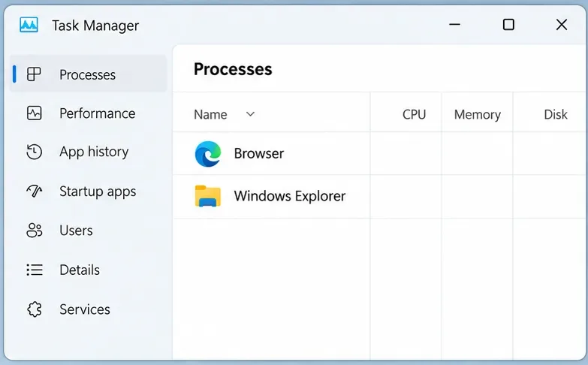Click the App history clock icon
This screenshot has height=365, width=588.
click(34, 152)
